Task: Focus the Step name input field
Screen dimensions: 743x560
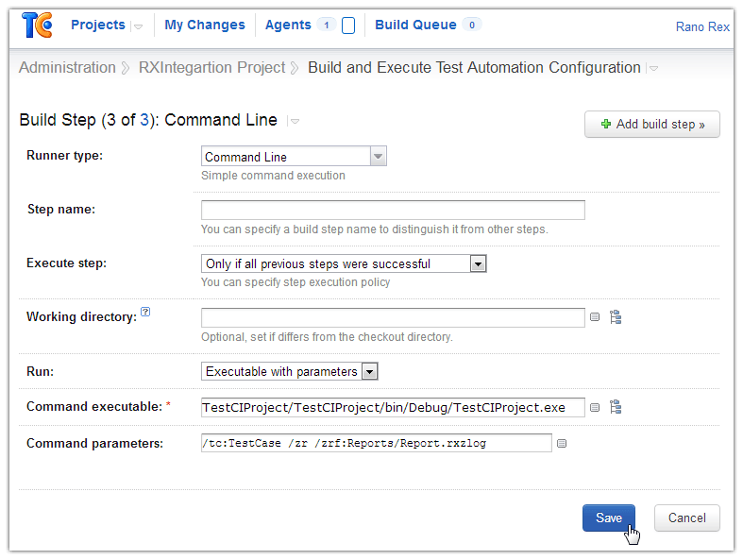Action: [x=393, y=210]
